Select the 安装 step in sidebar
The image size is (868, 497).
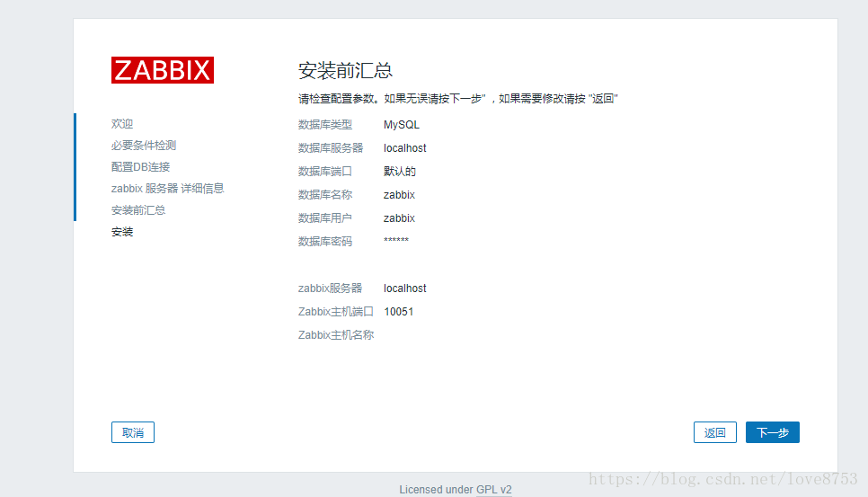(x=122, y=232)
